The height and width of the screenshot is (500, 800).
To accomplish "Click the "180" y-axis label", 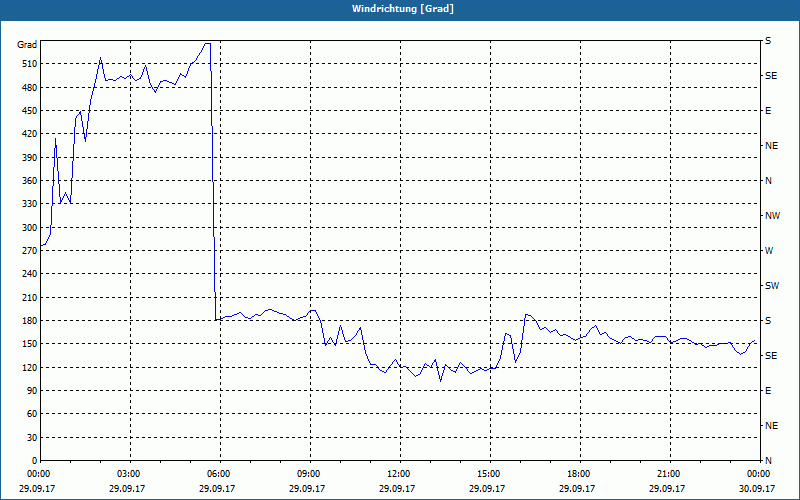I will click(x=30, y=320).
